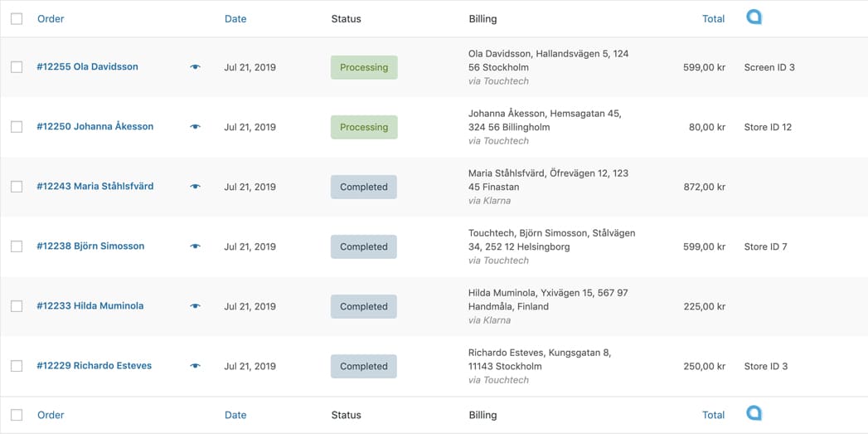Preview Johanna Åkesson's order via eye icon

195,127
